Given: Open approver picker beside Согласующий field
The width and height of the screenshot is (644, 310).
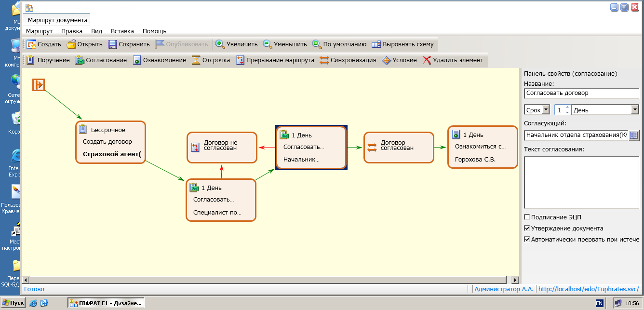Looking at the screenshot, I should tap(634, 135).
